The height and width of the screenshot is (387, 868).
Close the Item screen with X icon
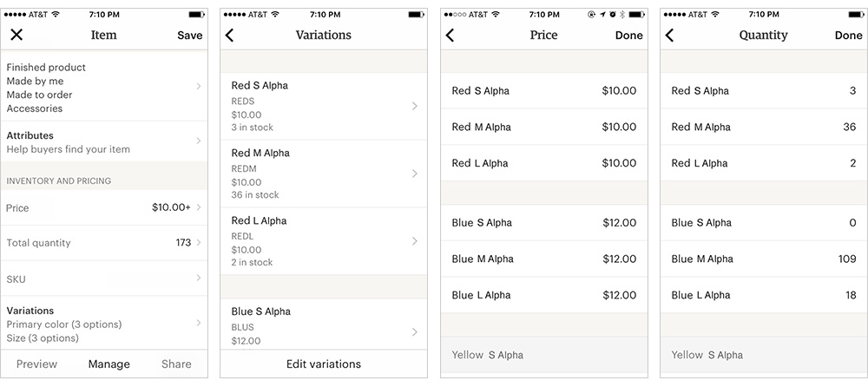coord(16,35)
